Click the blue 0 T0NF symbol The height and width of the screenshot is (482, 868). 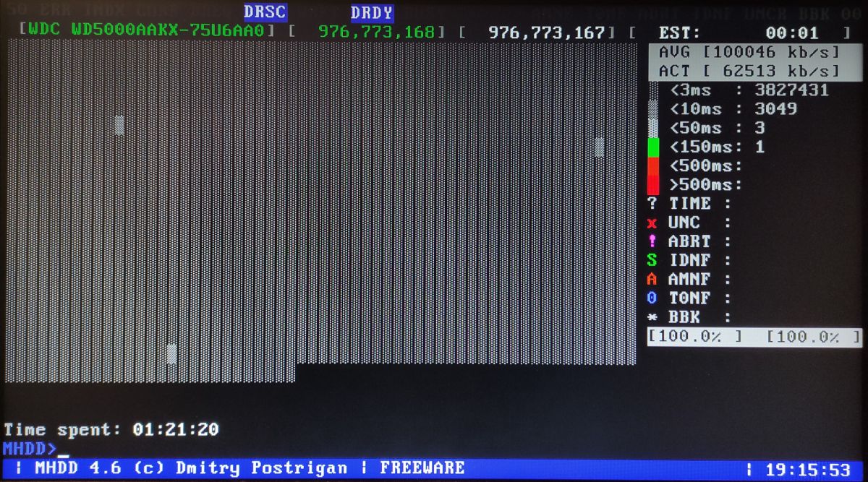tap(652, 298)
